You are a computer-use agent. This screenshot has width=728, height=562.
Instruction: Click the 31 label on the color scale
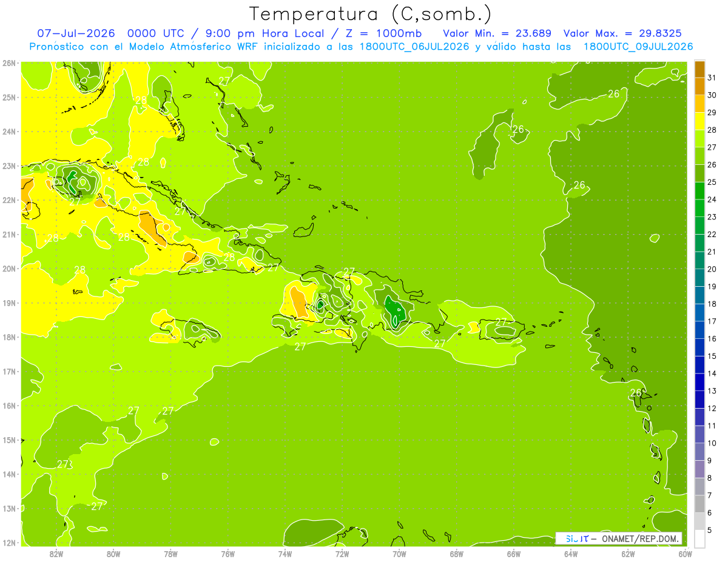coord(712,78)
